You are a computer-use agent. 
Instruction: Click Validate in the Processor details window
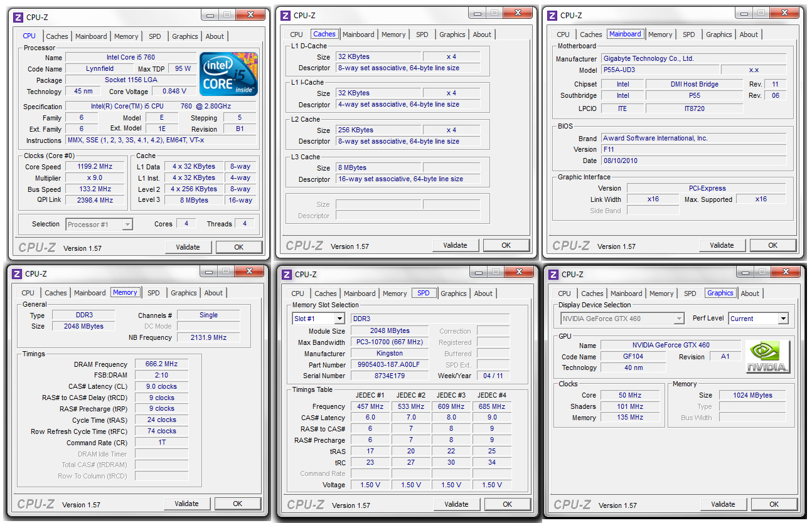click(188, 247)
